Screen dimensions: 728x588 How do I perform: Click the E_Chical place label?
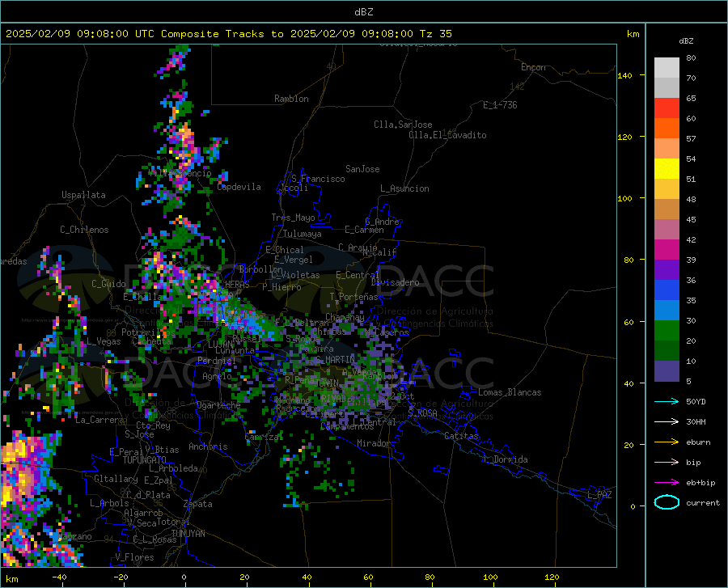(x=285, y=250)
